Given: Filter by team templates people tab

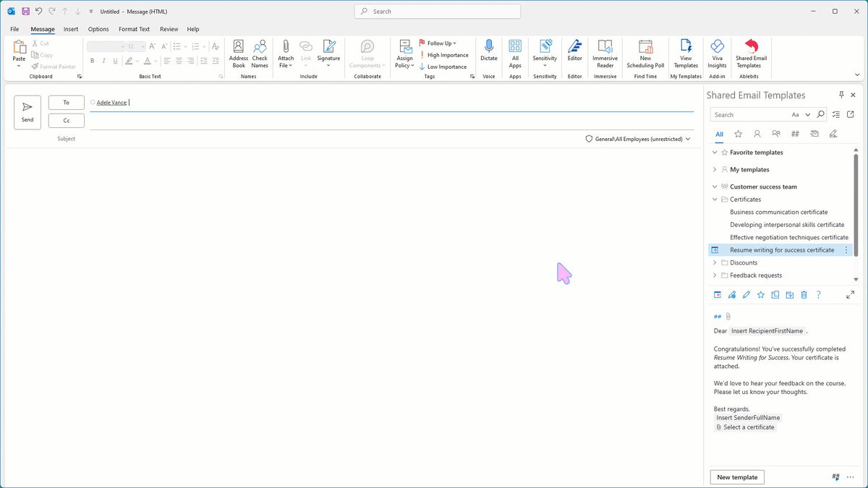Looking at the screenshot, I should (x=776, y=134).
